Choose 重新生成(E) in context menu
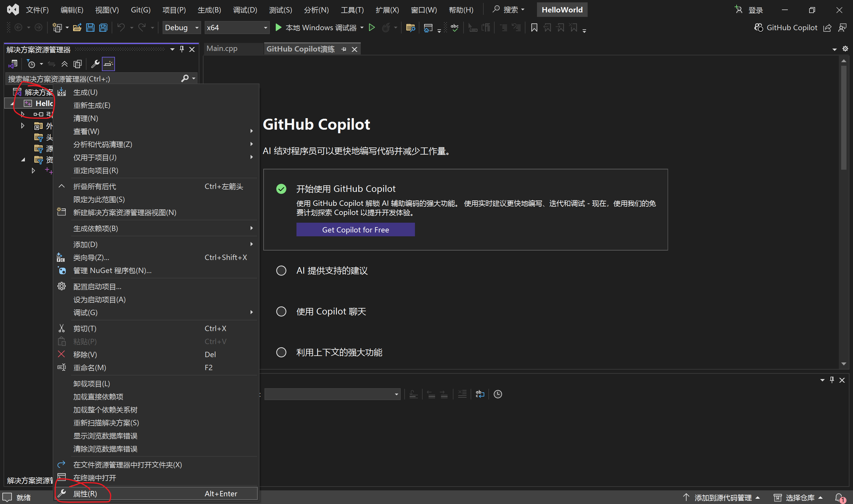This screenshot has height=504, width=853. 156,105
